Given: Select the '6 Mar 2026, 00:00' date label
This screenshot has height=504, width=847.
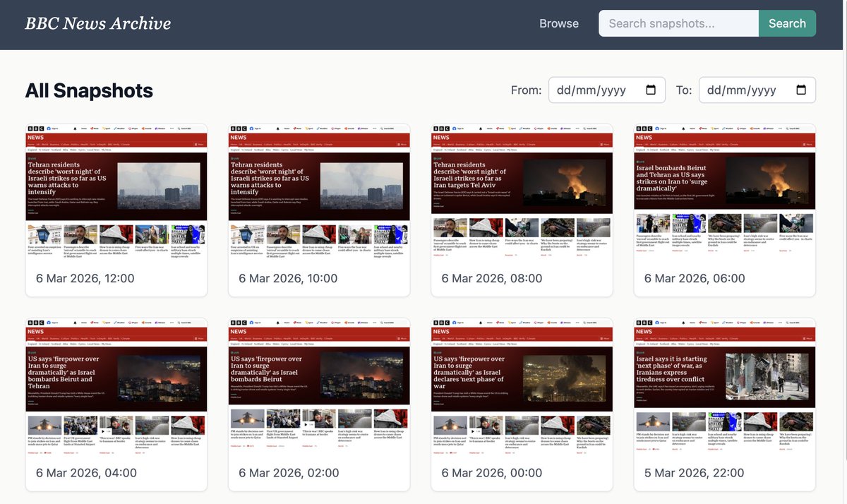Looking at the screenshot, I should tap(492, 473).
